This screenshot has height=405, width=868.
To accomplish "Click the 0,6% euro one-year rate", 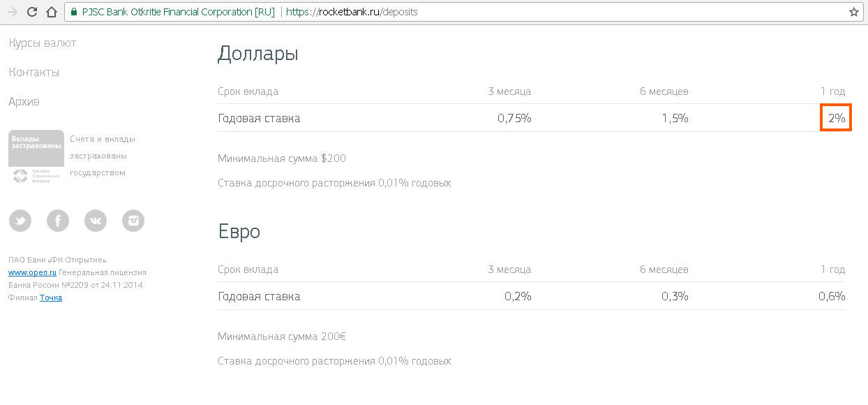I will click(832, 297).
